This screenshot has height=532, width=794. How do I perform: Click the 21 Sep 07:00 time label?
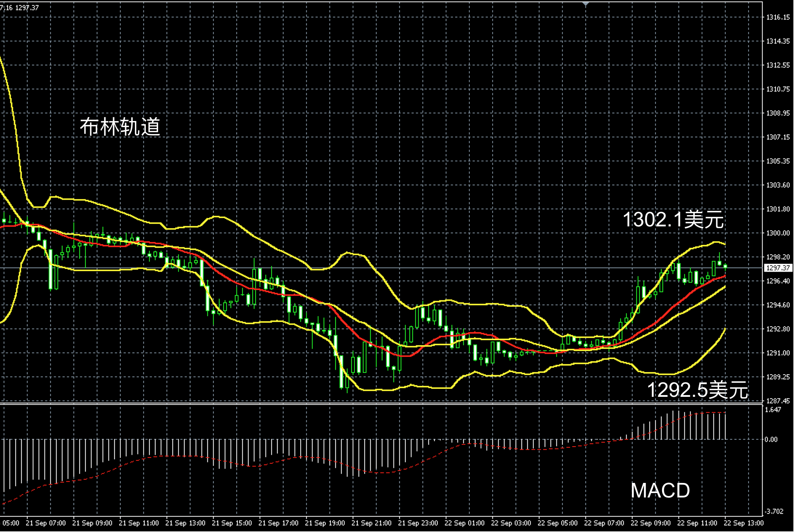pos(46,523)
